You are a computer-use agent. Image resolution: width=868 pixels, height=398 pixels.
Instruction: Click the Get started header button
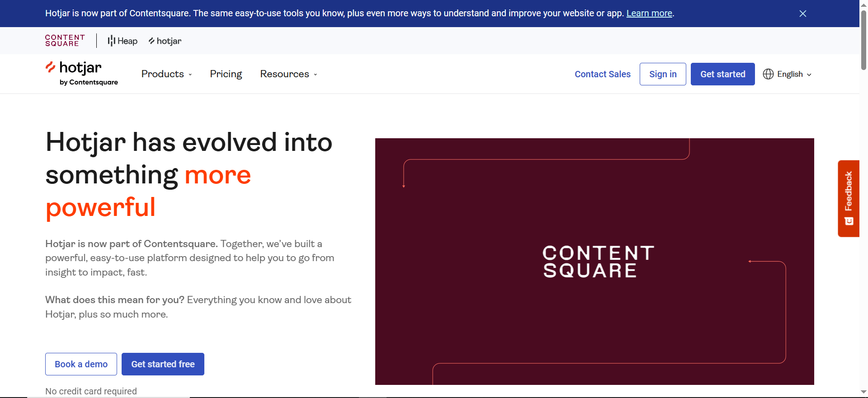click(x=722, y=74)
